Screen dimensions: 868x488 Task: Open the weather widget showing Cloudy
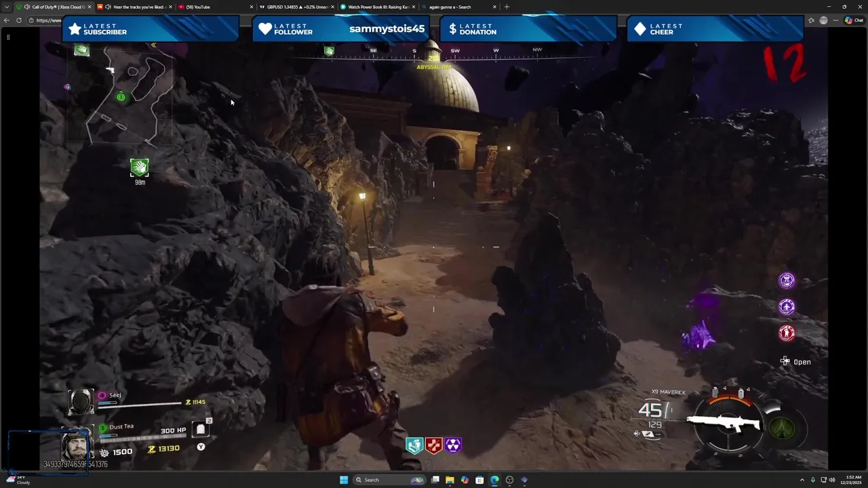17,480
